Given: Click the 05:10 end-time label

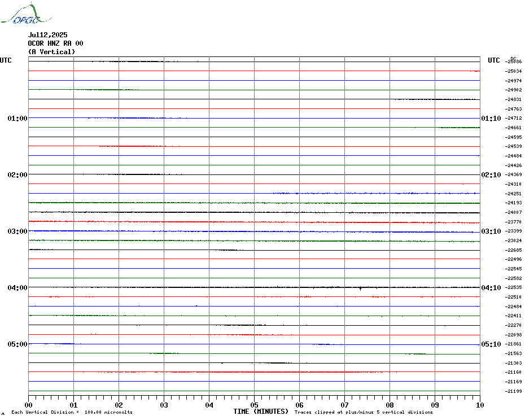Looking at the screenshot, I should point(491,344).
